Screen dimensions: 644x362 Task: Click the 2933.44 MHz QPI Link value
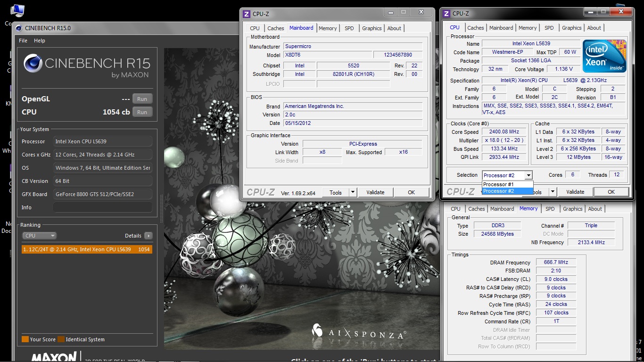[505, 157]
